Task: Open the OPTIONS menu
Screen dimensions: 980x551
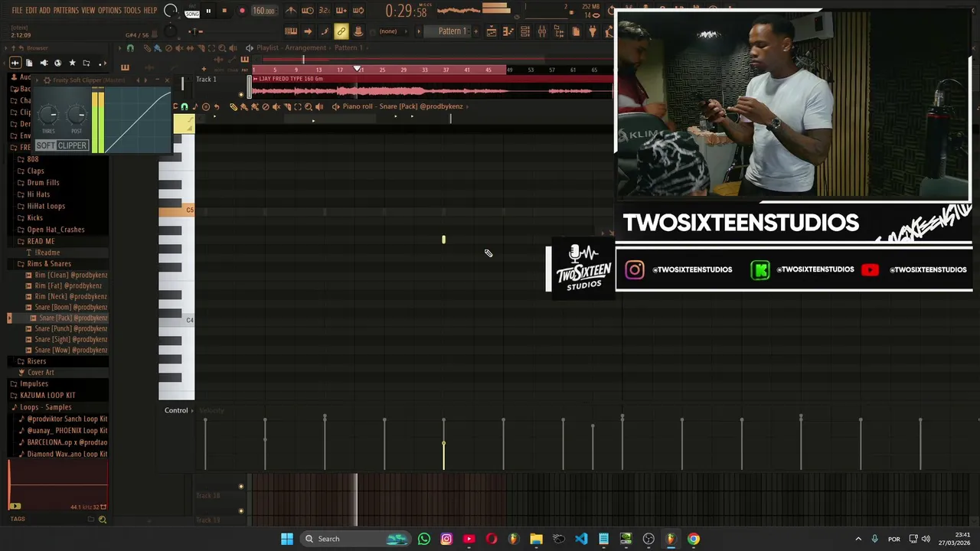Action: point(109,11)
